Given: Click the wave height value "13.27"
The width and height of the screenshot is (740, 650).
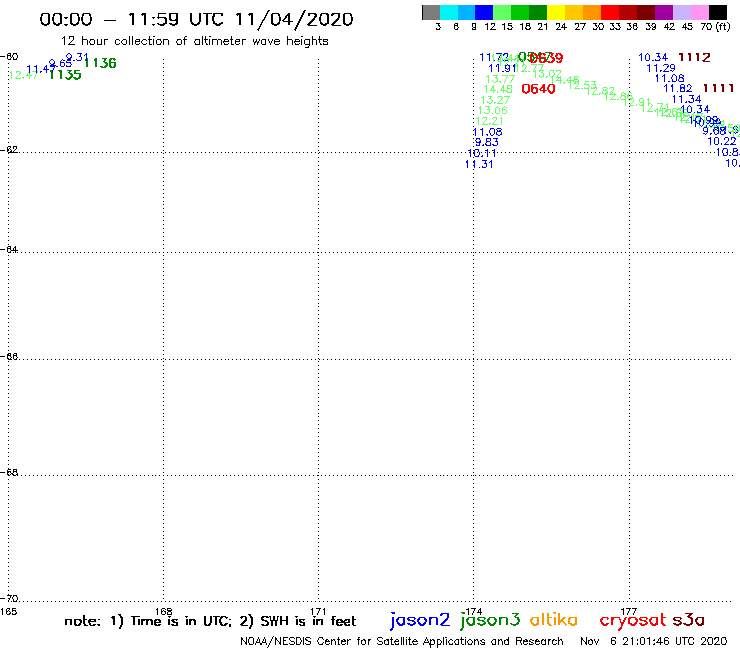Looking at the screenshot, I should 495,100.
